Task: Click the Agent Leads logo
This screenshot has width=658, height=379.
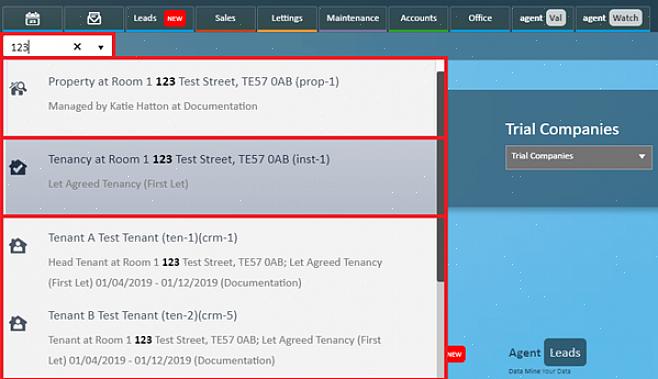Action: (547, 353)
